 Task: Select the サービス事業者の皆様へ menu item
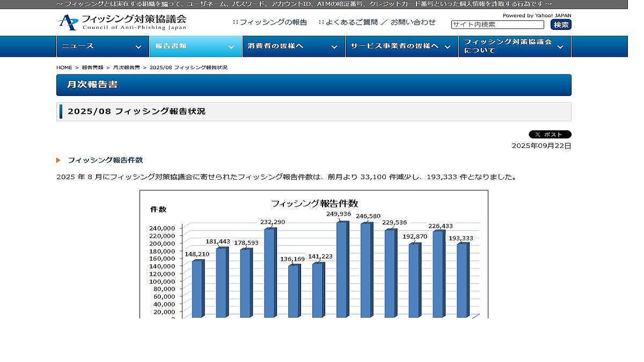(x=394, y=47)
